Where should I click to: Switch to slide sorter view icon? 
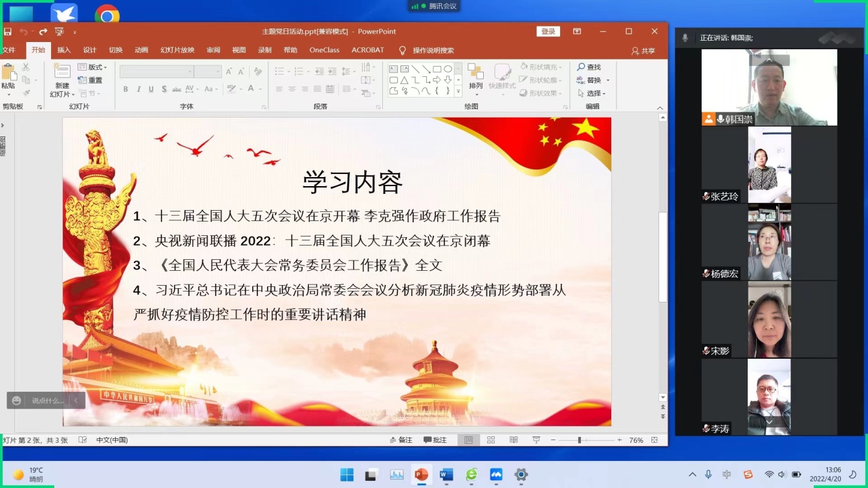491,440
